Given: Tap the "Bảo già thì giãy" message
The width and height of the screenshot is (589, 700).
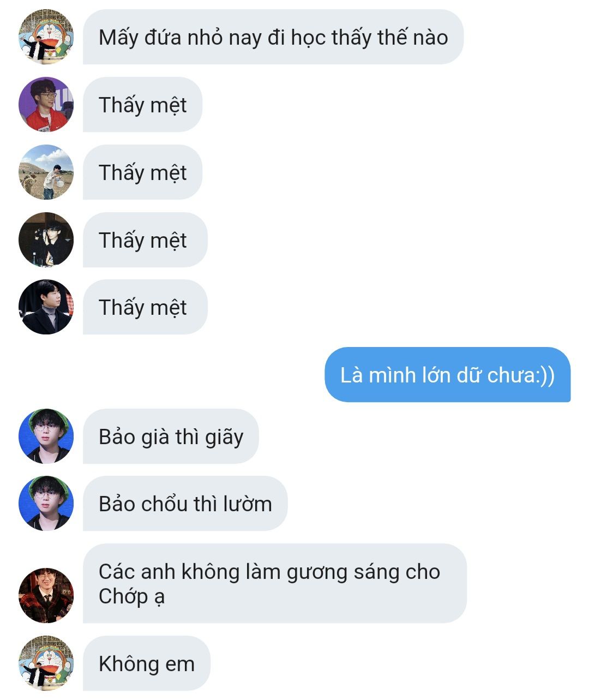Looking at the screenshot, I should [x=171, y=436].
